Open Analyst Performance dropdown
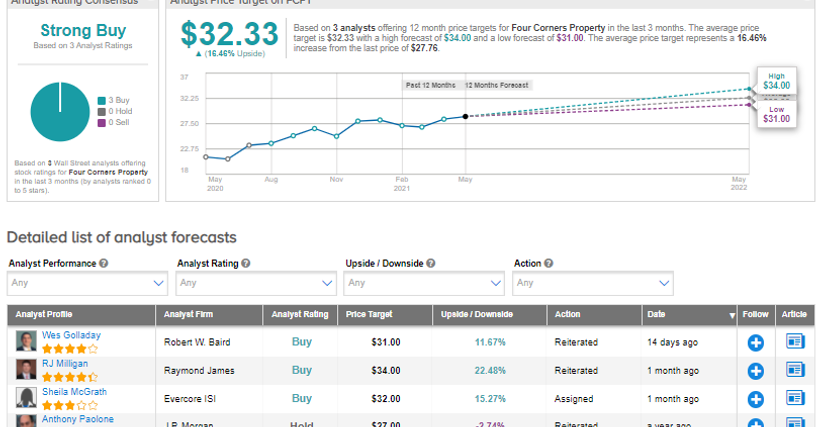Viewport: 820px width, 427px height. click(x=87, y=283)
